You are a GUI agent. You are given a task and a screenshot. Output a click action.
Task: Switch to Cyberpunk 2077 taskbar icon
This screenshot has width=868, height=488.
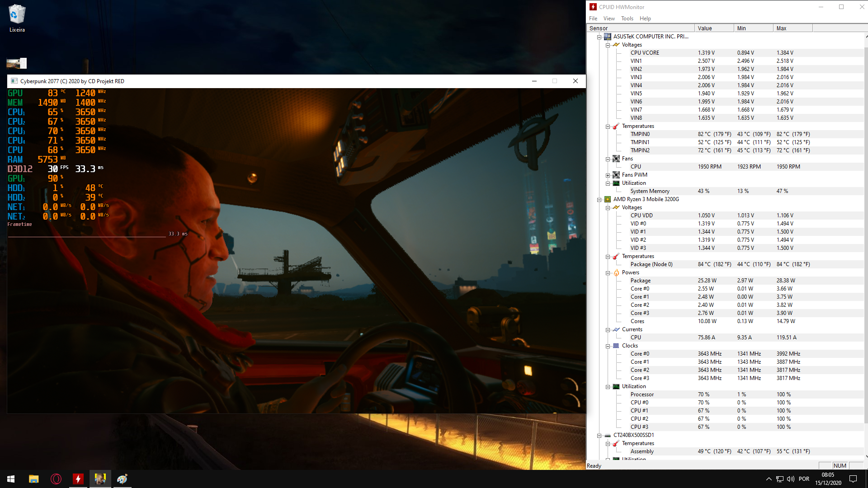(100, 479)
